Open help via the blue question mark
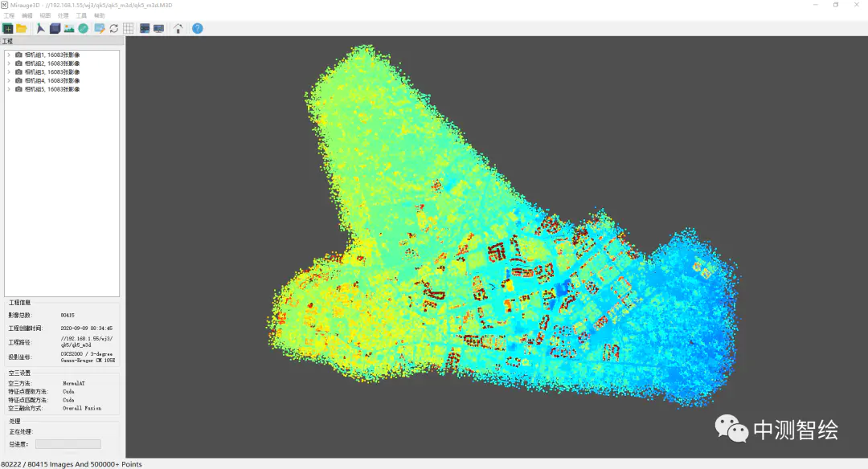 [x=197, y=28]
